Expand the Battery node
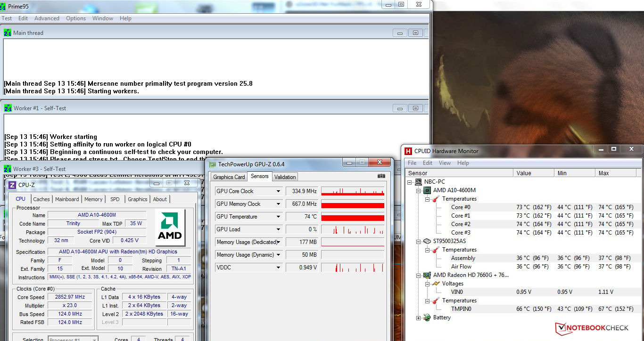Screen dimensions: 644x341 (x=419, y=318)
